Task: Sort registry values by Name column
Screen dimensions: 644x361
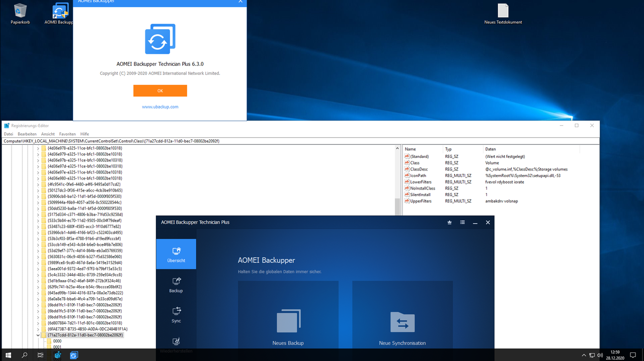Action: [423, 149]
